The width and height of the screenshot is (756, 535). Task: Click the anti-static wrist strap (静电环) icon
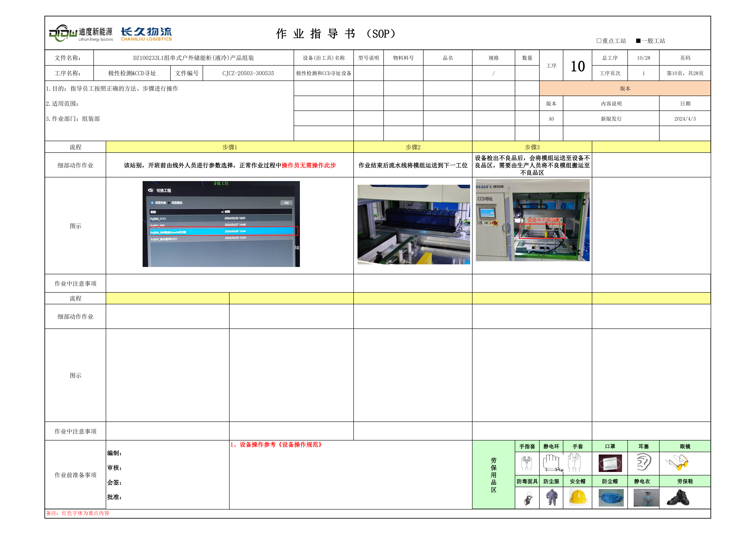[552, 462]
